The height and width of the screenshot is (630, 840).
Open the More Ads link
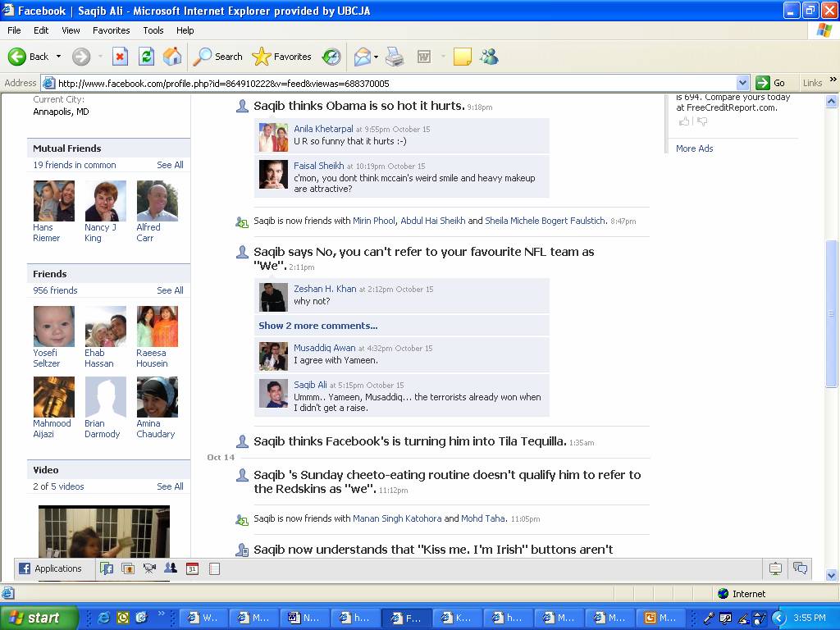[x=694, y=148]
